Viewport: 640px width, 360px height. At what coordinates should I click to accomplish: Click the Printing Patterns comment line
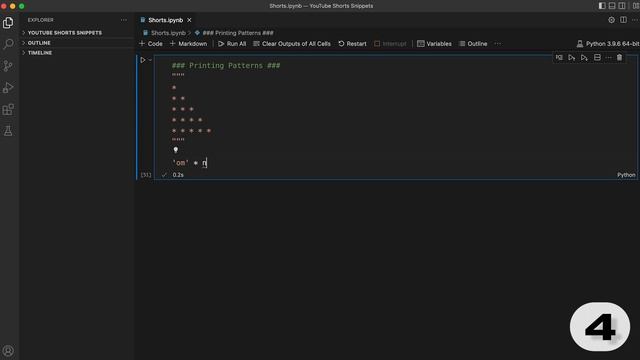[226, 65]
